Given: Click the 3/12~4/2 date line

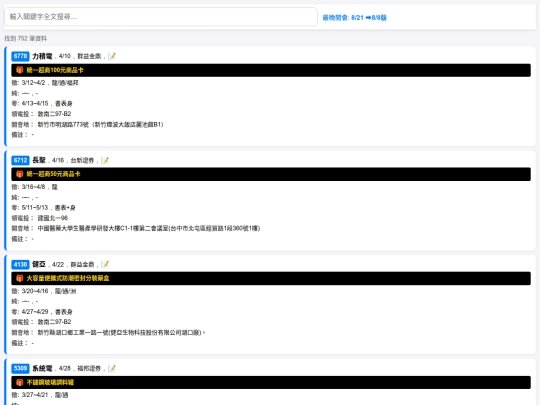Looking at the screenshot, I should [45, 83].
